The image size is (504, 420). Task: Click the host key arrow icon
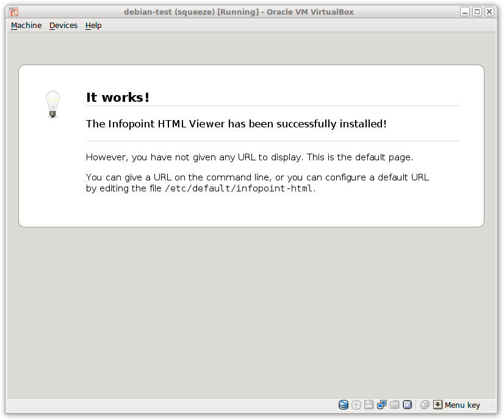(437, 405)
